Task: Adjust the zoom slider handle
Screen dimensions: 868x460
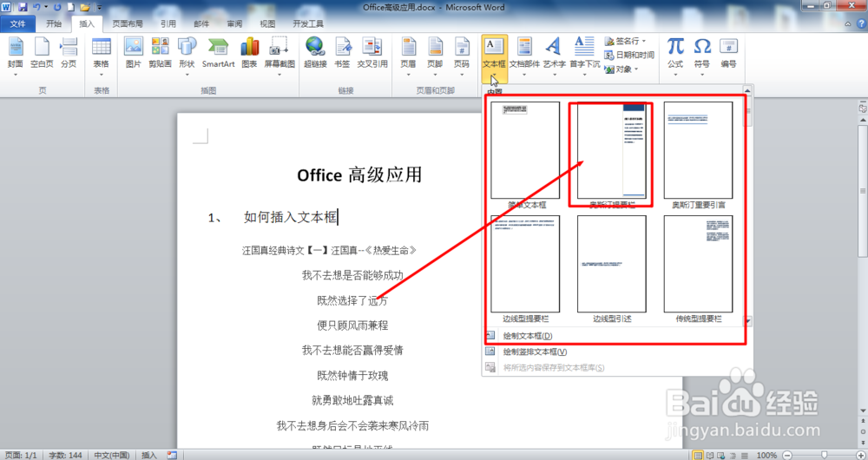Action: (824, 455)
